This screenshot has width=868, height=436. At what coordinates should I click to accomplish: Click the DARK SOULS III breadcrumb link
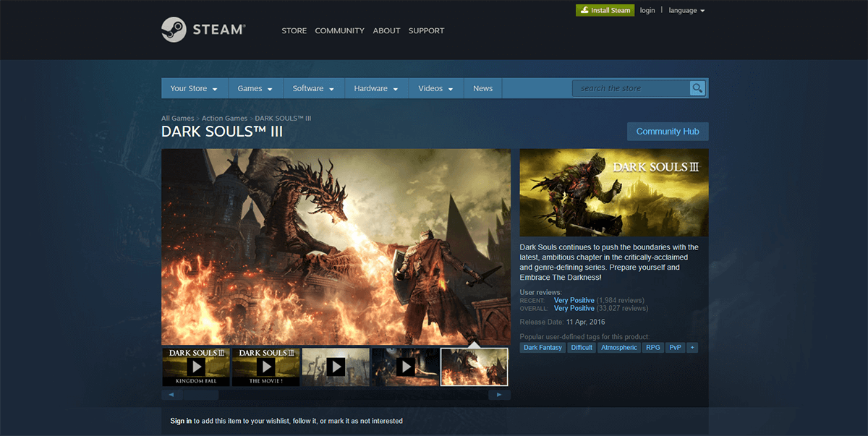click(x=283, y=118)
